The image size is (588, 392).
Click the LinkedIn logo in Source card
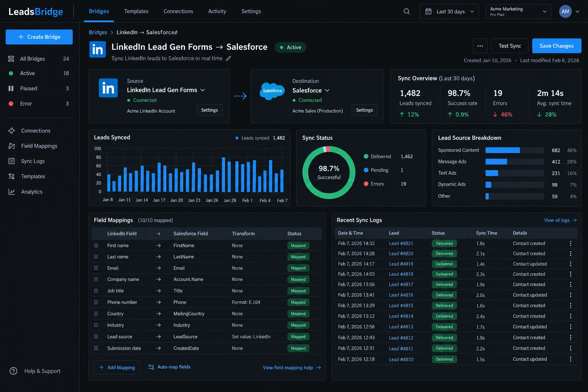tap(108, 88)
